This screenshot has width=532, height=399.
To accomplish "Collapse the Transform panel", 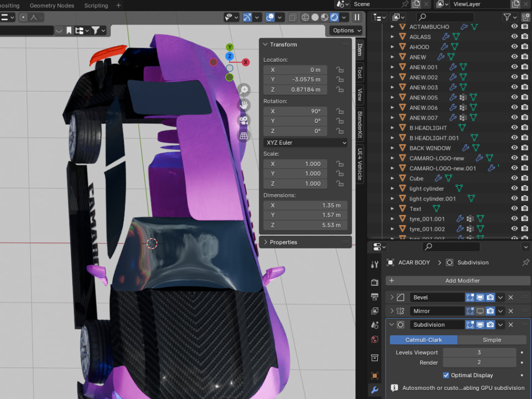I will (x=265, y=45).
